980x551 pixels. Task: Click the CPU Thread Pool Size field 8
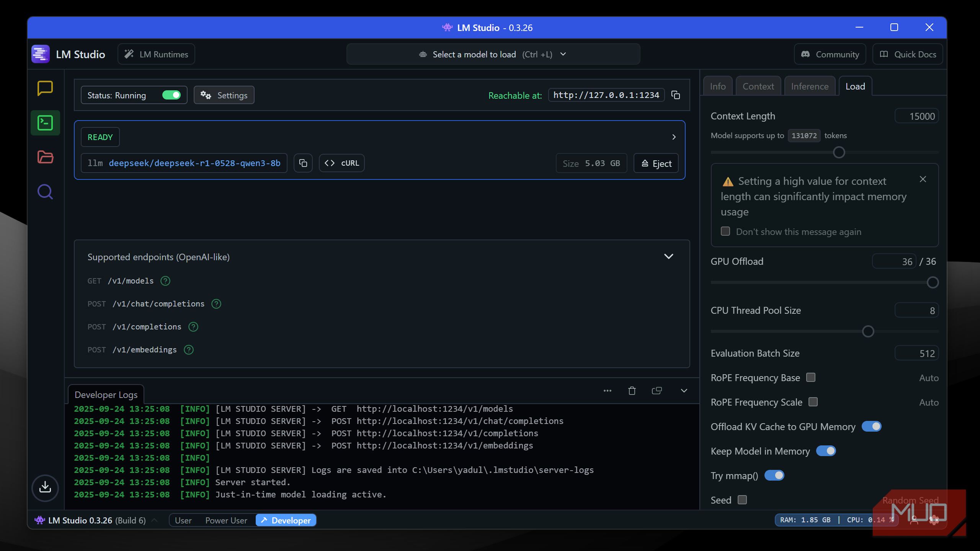coord(916,311)
